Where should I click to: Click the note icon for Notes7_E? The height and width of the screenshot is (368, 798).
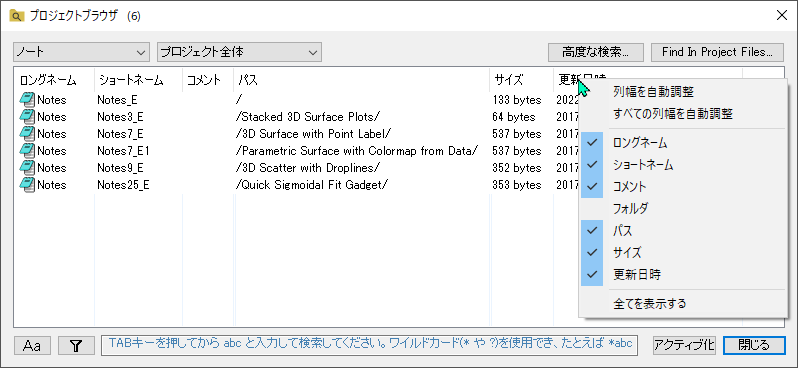pos(27,134)
